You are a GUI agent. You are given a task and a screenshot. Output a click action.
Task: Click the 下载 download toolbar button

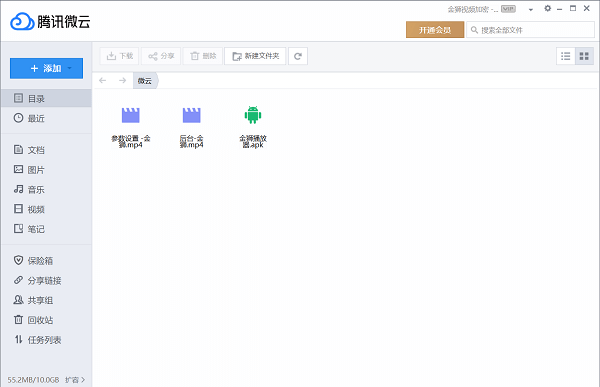tap(120, 56)
